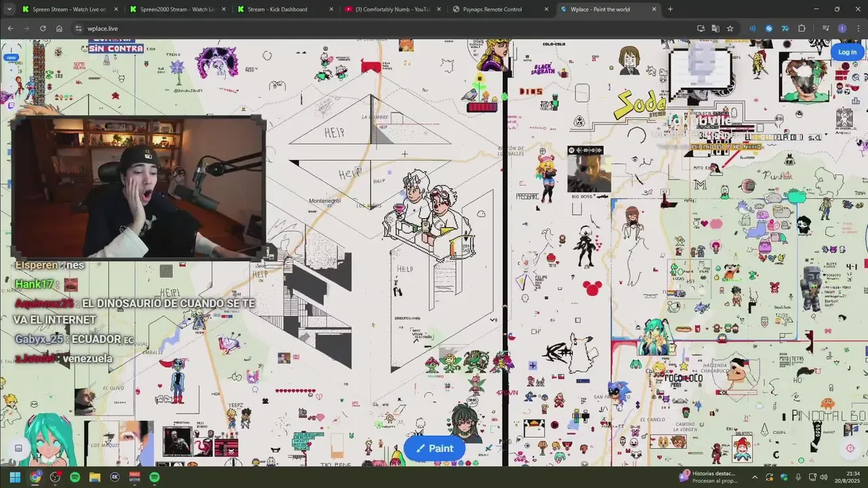Bookmark this page with the star

coord(730,28)
